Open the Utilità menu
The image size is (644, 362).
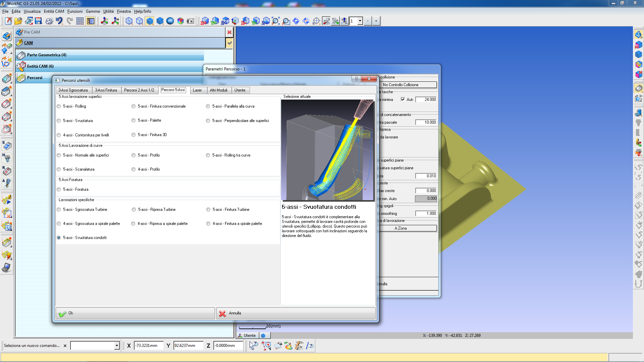point(108,11)
